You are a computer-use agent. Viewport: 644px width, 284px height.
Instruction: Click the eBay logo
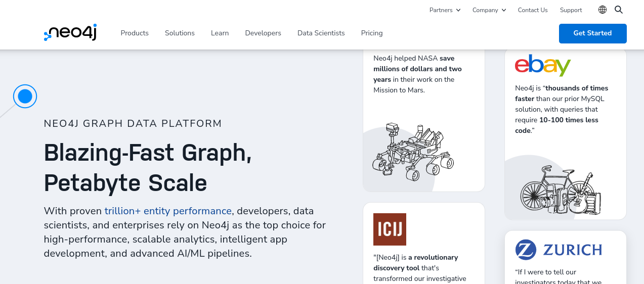coord(543,65)
